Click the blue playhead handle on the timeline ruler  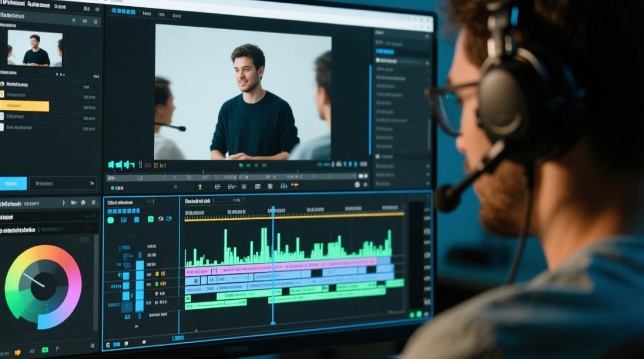coord(273,210)
